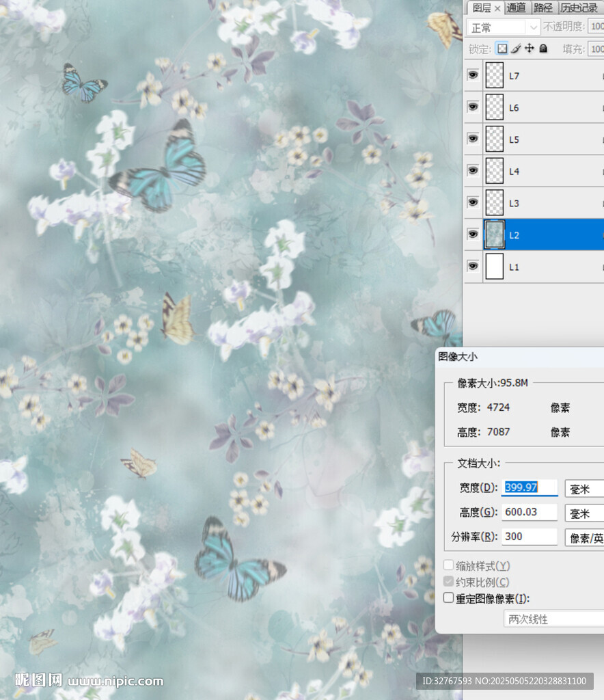
Task: Switch to the 路径 tab
Action: coord(543,8)
